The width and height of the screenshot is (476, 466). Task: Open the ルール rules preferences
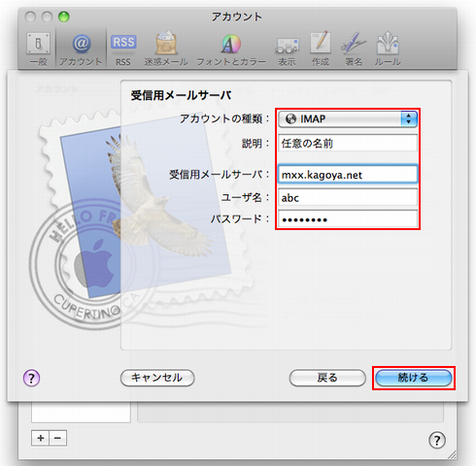[388, 49]
